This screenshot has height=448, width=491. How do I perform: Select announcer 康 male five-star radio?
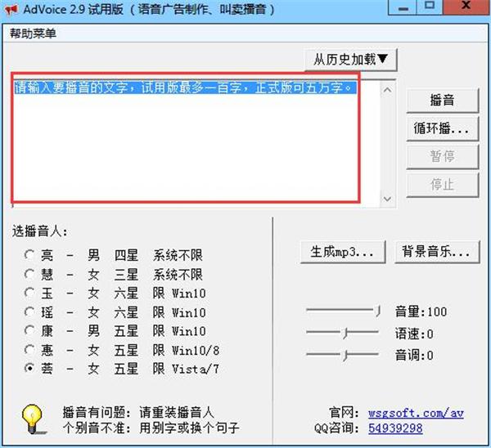pos(29,330)
